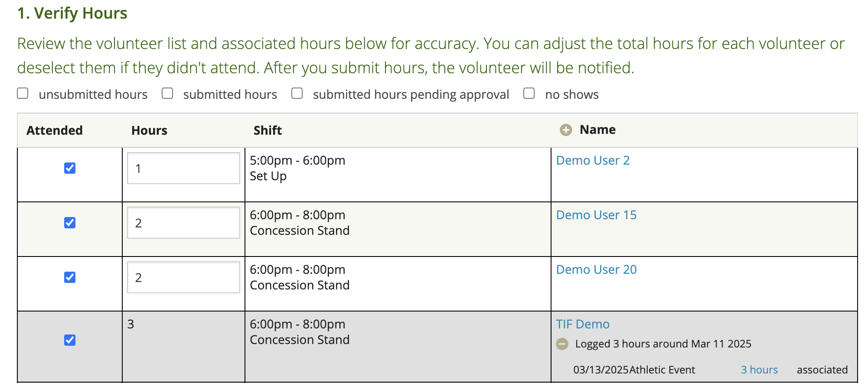Click the Hours column header
This screenshot has height=383, width=868.
(x=149, y=130)
